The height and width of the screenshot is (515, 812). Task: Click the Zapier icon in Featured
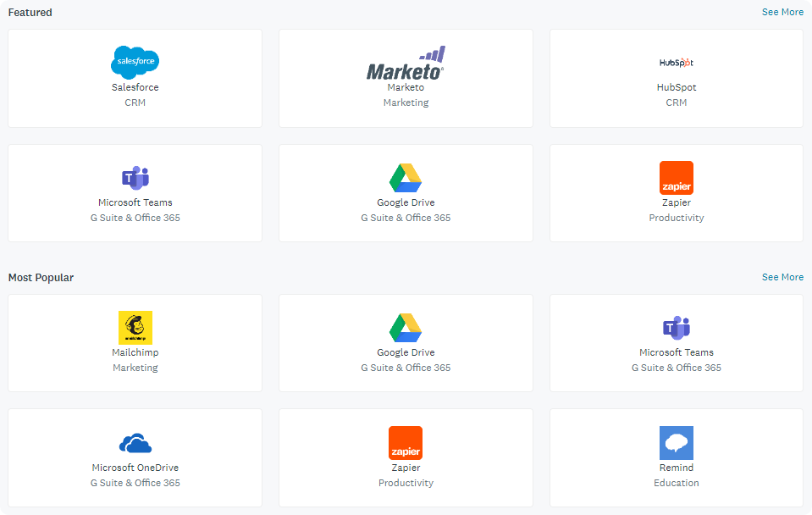677,178
